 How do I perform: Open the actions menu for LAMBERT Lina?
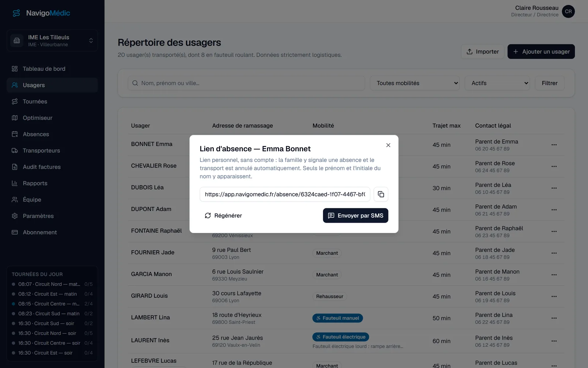click(554, 318)
